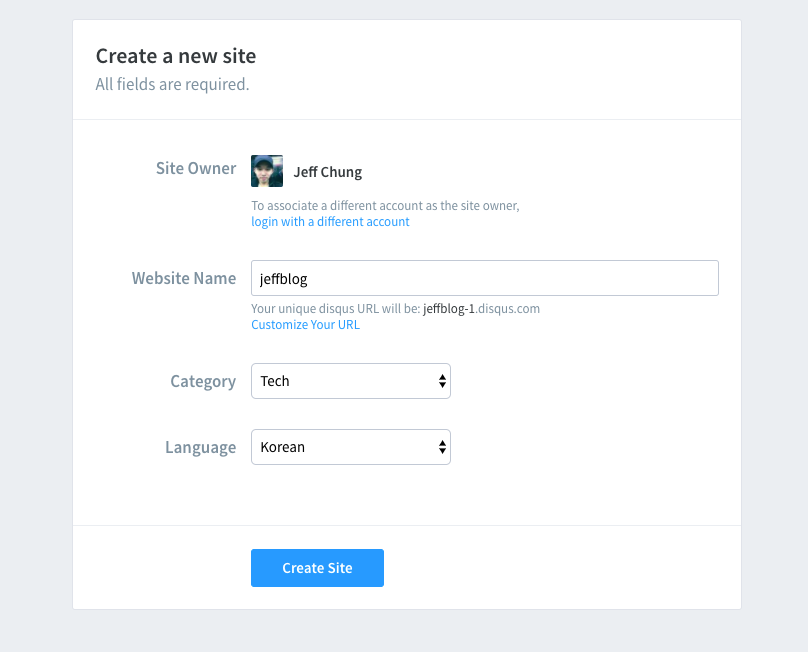This screenshot has width=808, height=652.
Task: Click the Create a new site heading
Action: [176, 56]
